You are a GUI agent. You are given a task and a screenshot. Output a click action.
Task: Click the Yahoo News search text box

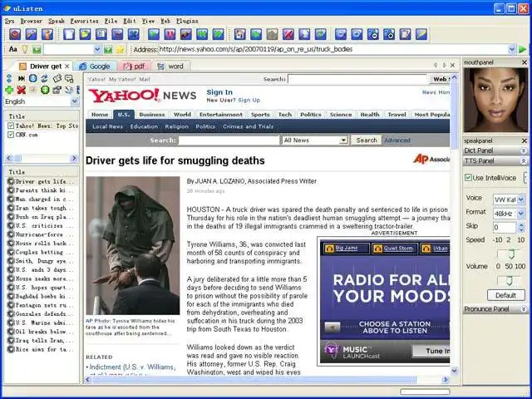229,140
